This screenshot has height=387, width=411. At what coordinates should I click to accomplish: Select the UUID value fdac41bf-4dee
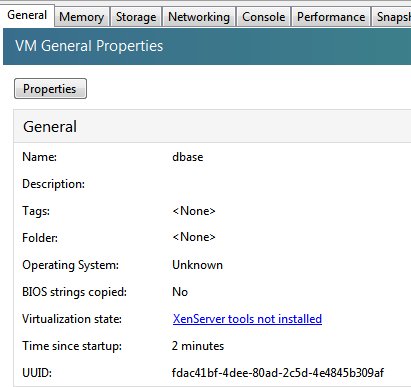(x=278, y=373)
